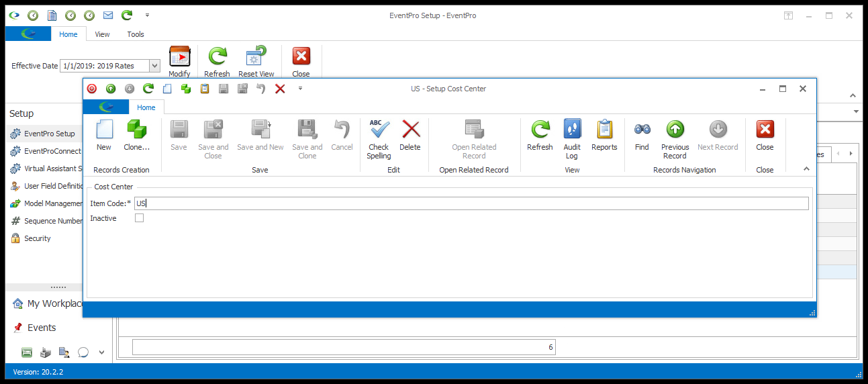
Task: Go to Previous Record
Action: point(675,140)
